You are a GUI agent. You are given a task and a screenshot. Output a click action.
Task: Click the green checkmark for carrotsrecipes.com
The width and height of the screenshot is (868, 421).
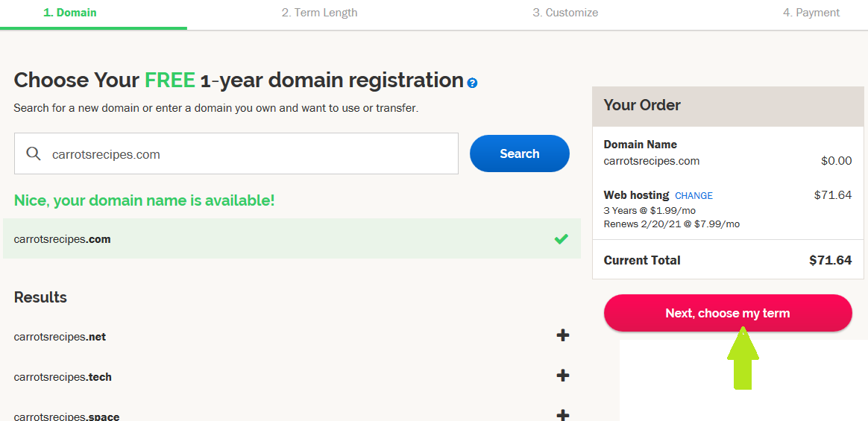[562, 239]
